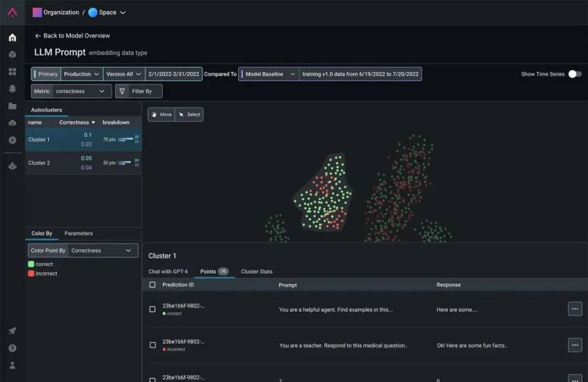
Task: Click the Home icon in the sidebar
Action: tap(12, 38)
